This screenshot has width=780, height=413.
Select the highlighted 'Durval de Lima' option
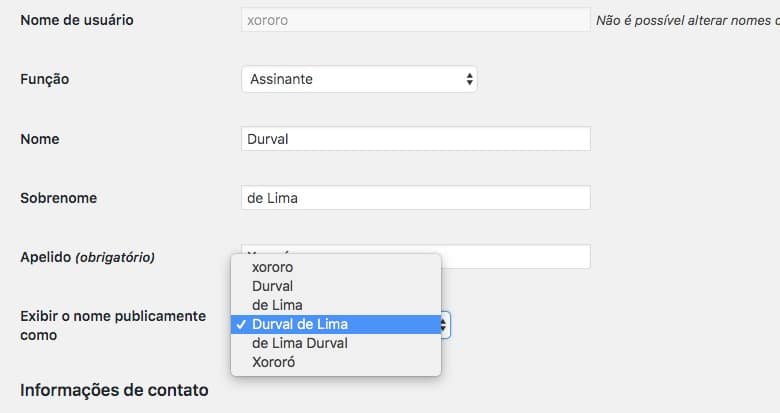(x=336, y=324)
